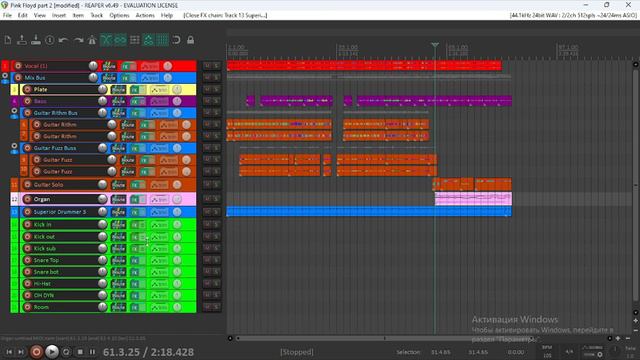Toggle the auto-crossfade toolbar icon
The height and width of the screenshot is (360, 640).
coord(106,40)
